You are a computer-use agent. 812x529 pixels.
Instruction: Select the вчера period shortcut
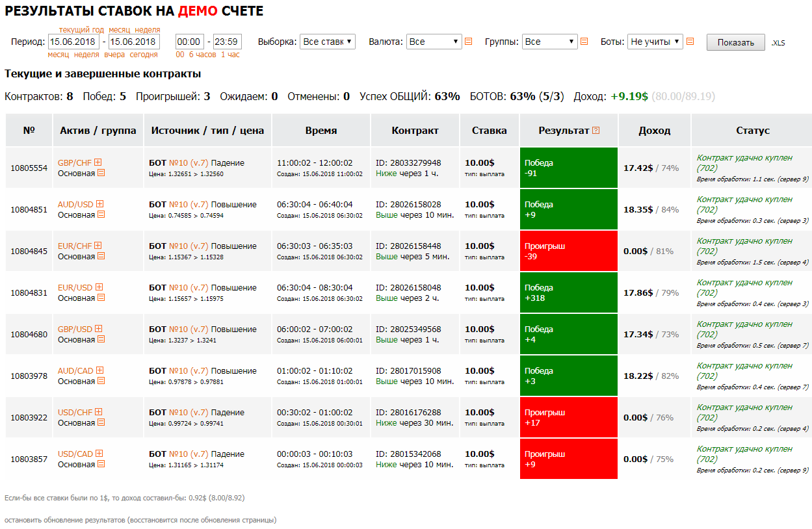tap(114, 55)
